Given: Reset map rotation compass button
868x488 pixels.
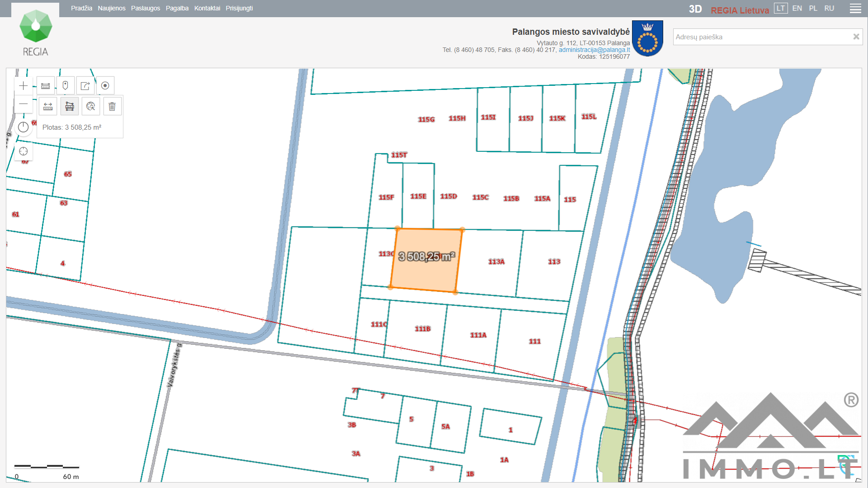Looking at the screenshot, I should (x=24, y=127).
